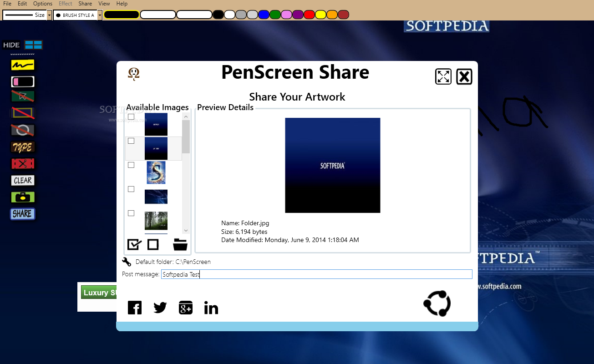Click the HIDE toolbar button
The width and height of the screenshot is (594, 364).
pos(11,45)
